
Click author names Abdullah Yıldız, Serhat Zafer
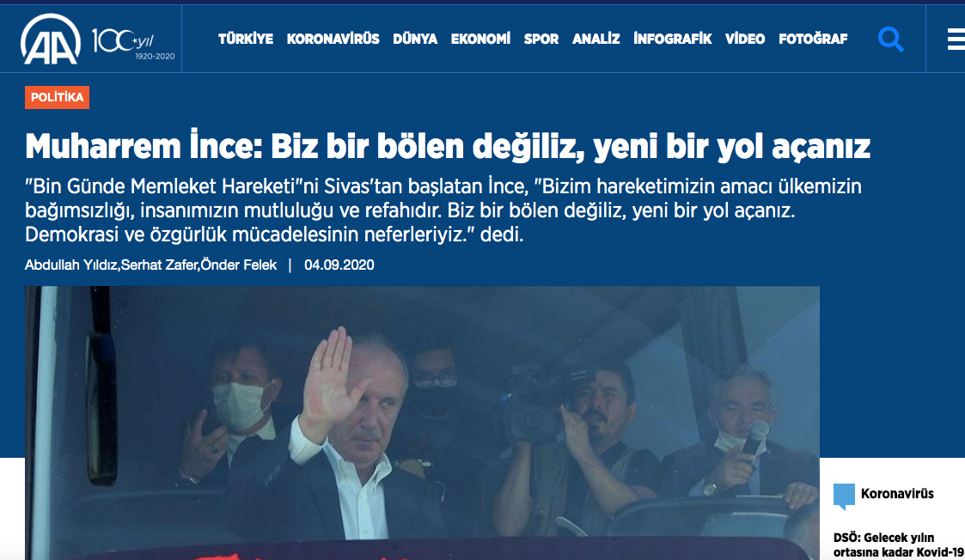point(112,265)
